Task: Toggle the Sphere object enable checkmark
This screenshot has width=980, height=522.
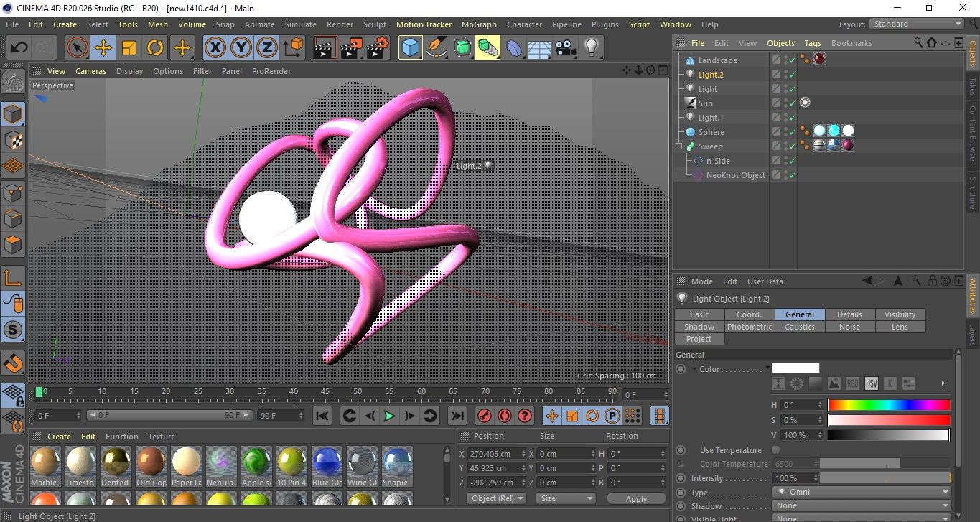Action: [792, 132]
